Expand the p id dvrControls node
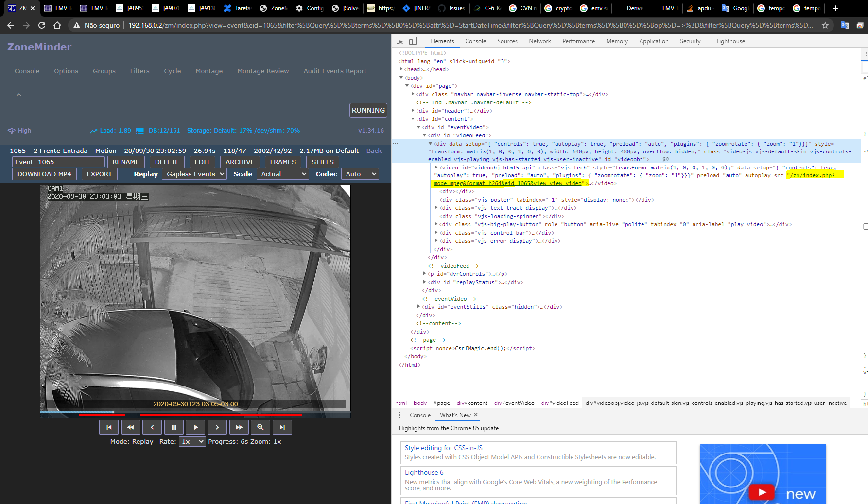The height and width of the screenshot is (504, 868). click(x=425, y=274)
